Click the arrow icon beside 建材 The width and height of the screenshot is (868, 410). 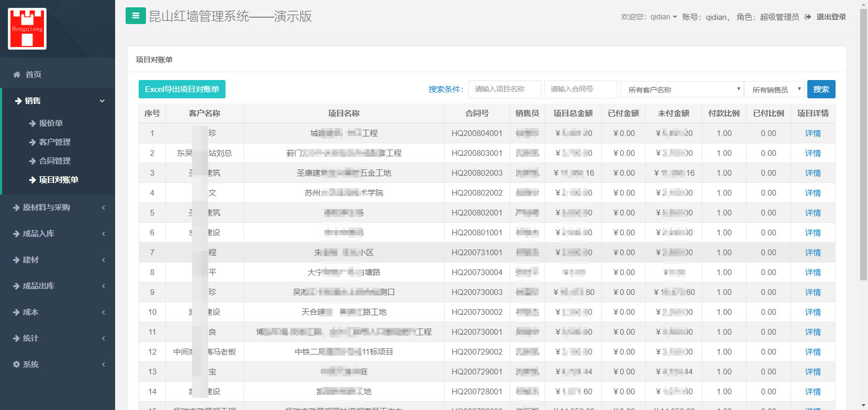16,260
